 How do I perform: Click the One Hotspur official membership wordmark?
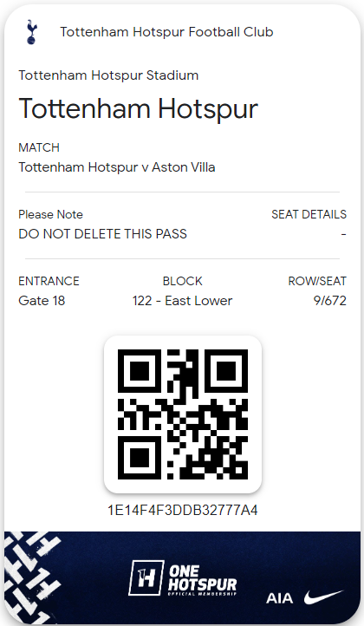pos(202,580)
